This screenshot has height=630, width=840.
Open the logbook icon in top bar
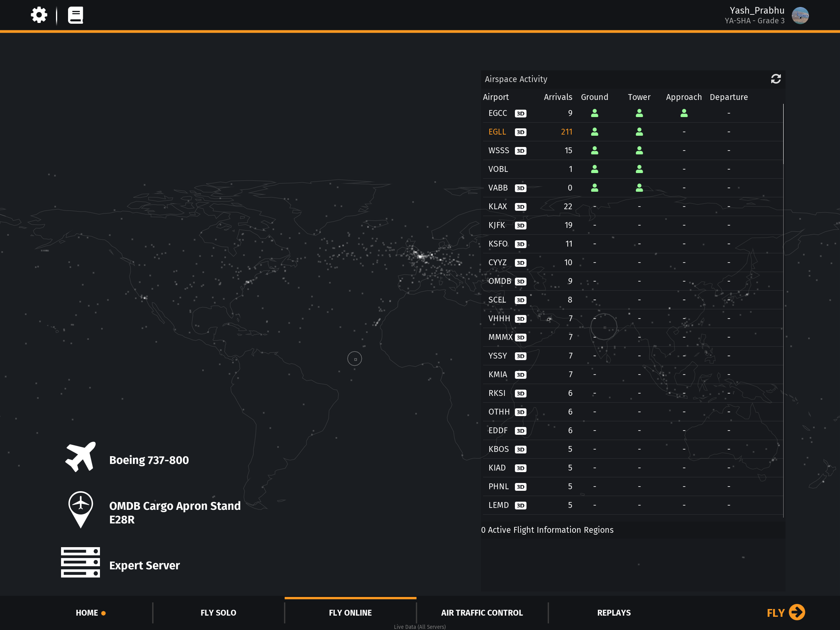75,15
